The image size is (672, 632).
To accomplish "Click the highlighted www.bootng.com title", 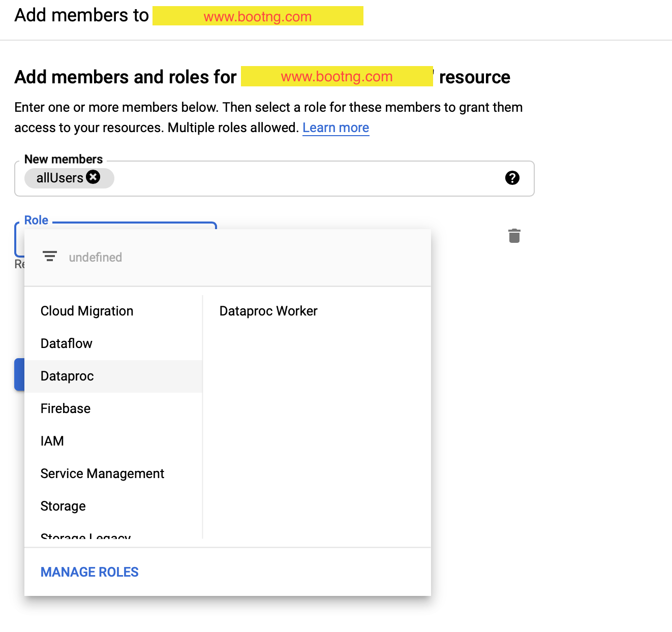I will pos(258,16).
